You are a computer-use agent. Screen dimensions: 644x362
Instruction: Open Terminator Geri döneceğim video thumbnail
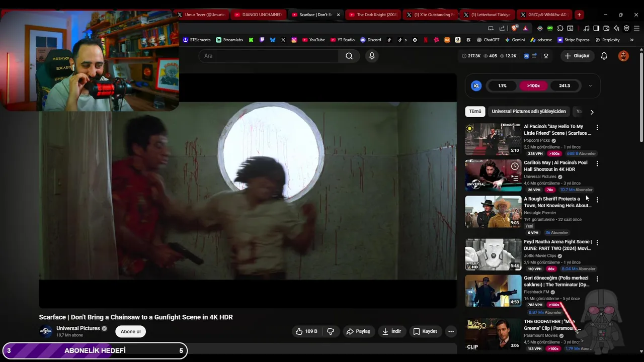click(x=493, y=291)
